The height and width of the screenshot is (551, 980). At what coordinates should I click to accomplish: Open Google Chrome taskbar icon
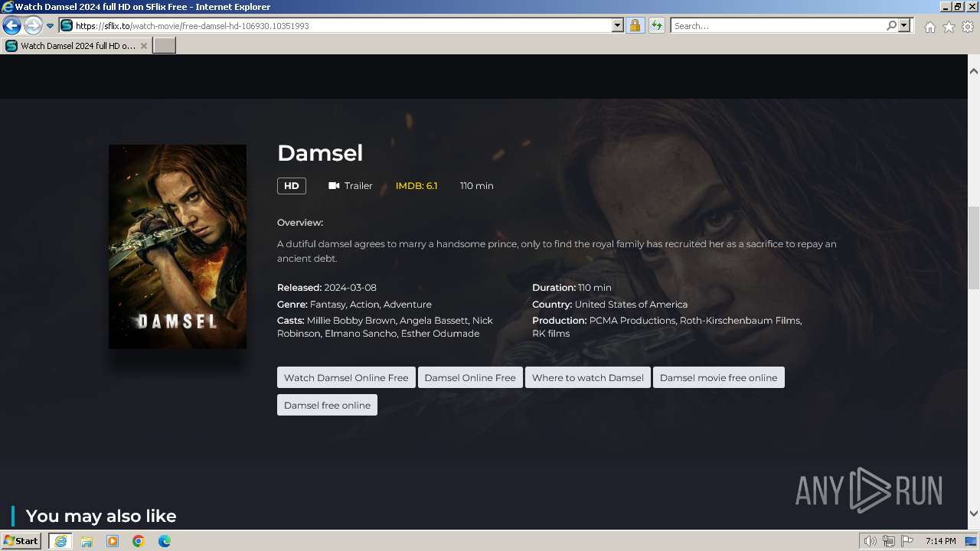point(139,541)
